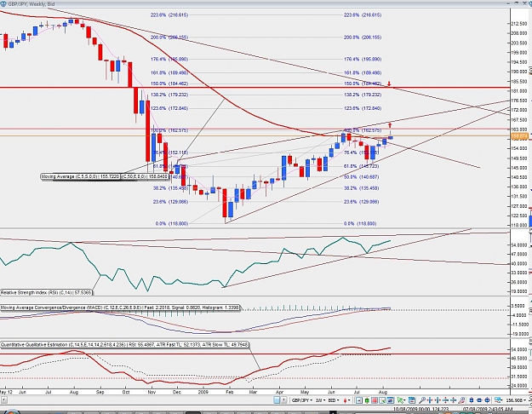Click the chart icon right of the red square
The image size is (532, 414).
(381, 400)
